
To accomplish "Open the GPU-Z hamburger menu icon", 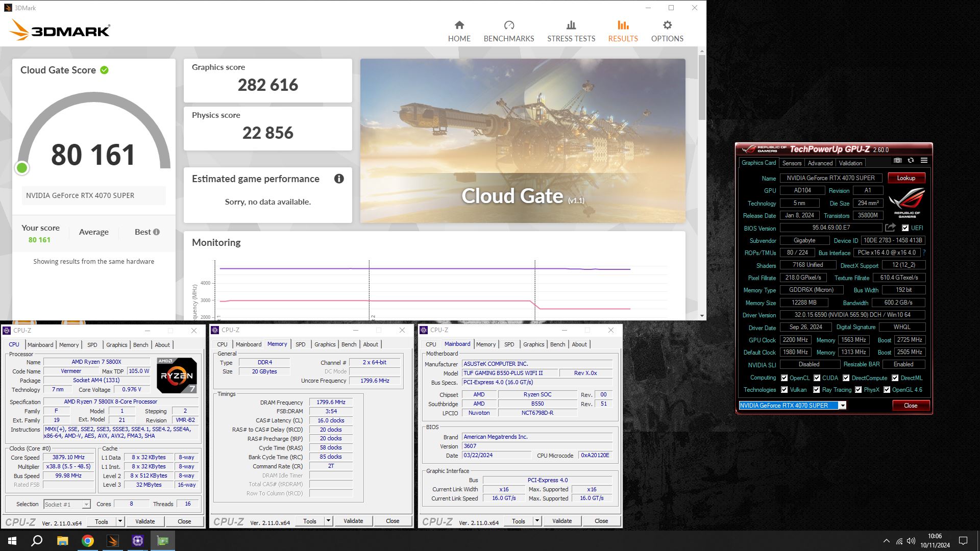I will (924, 160).
